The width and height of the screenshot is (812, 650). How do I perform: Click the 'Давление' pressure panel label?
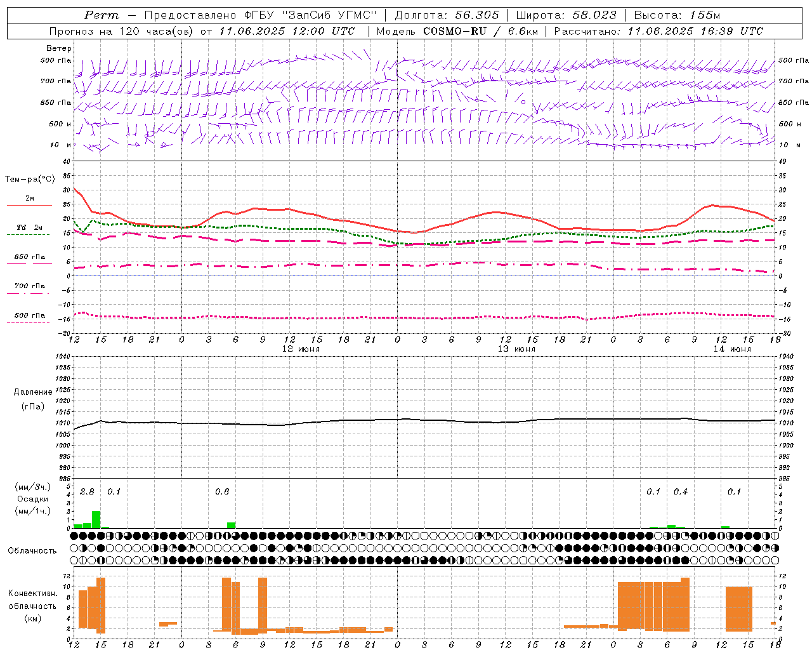(x=33, y=392)
